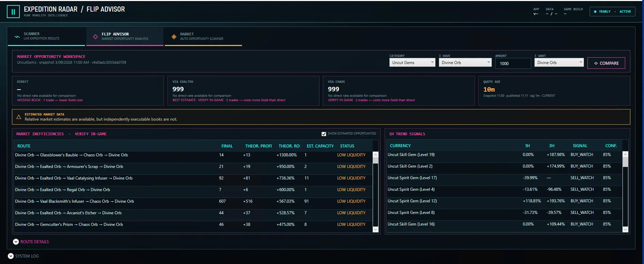Image resolution: width=644 pixels, height=264 pixels.
Task: Sort routes by Theor. ROI column header
Action: tap(289, 146)
